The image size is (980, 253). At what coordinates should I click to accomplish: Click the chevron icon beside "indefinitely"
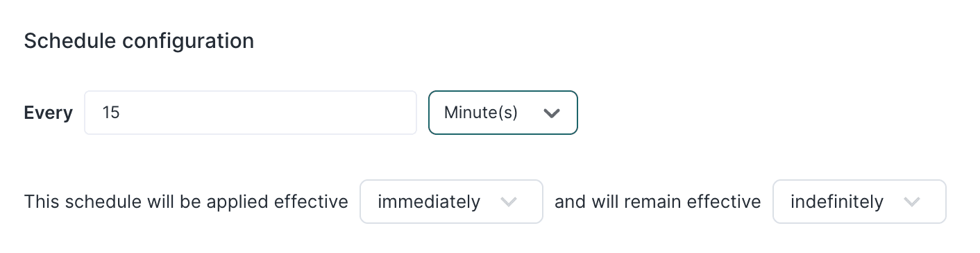[912, 202]
